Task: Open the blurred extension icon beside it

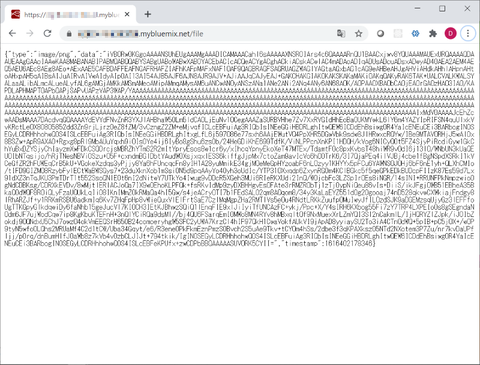Action: pyautogui.click(x=398, y=34)
